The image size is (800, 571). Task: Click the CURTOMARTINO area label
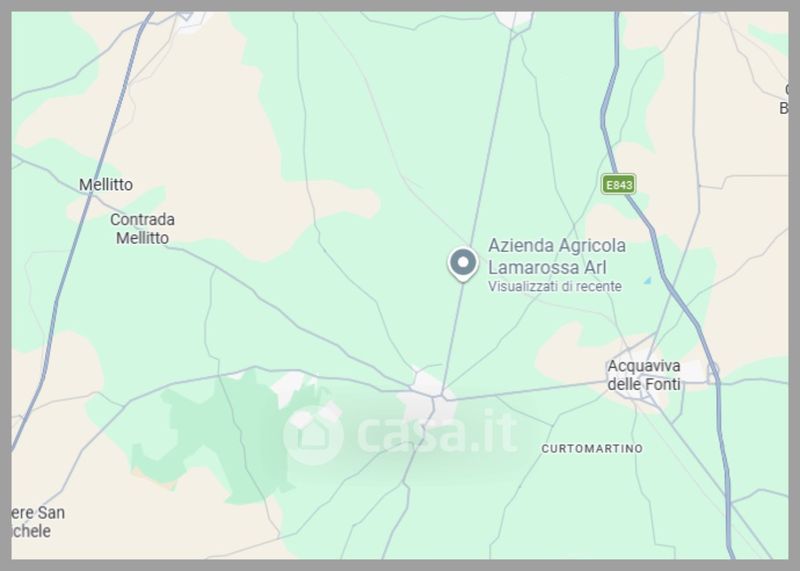pyautogui.click(x=592, y=449)
